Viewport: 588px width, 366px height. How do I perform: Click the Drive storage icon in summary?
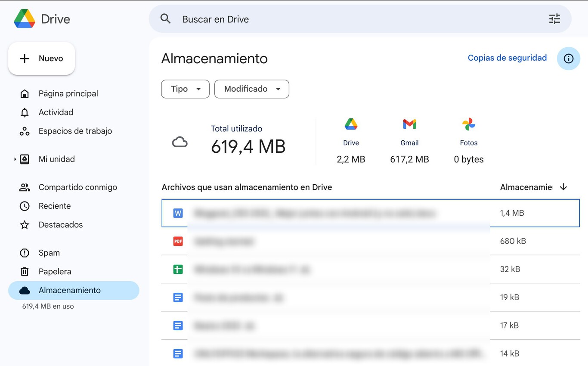coord(351,124)
